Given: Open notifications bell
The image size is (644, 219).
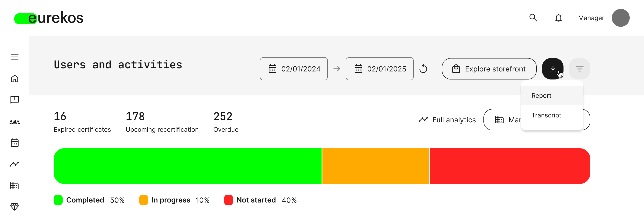Looking at the screenshot, I should [558, 18].
